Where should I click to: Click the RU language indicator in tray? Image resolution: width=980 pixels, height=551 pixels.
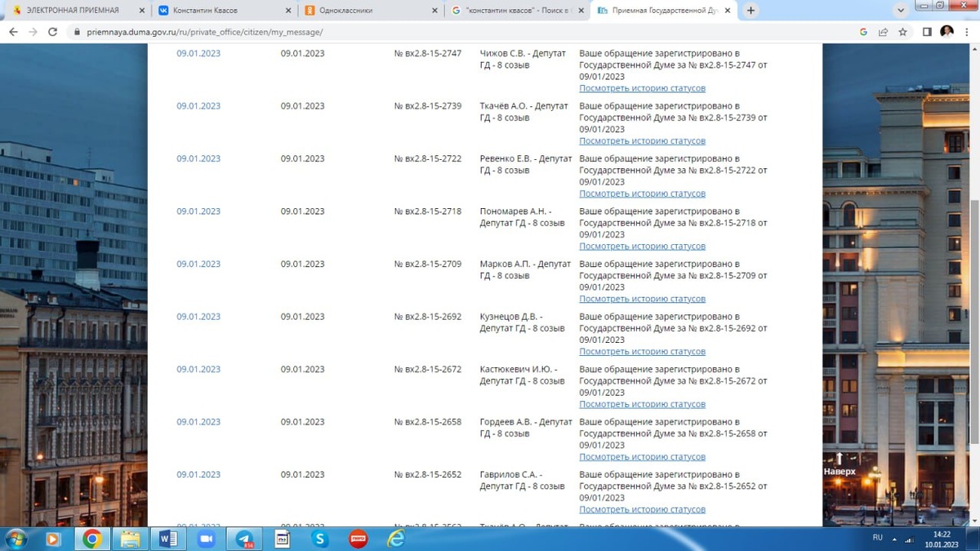point(878,537)
